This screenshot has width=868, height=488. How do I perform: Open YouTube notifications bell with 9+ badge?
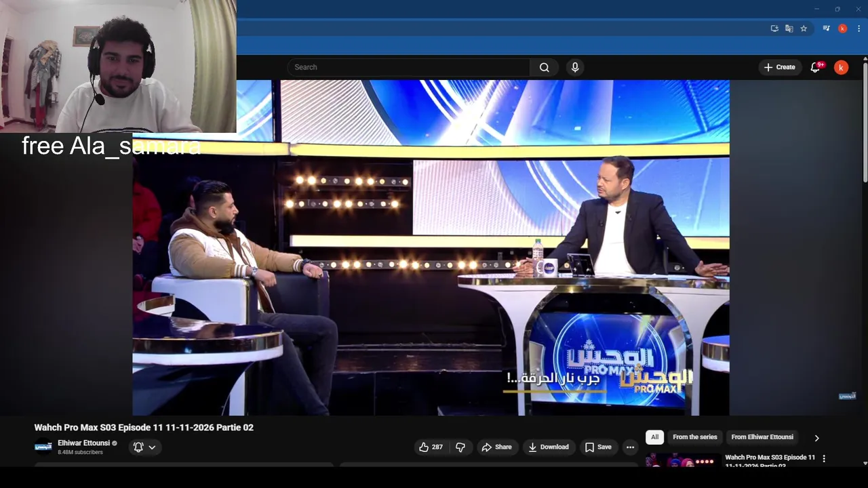pos(816,67)
